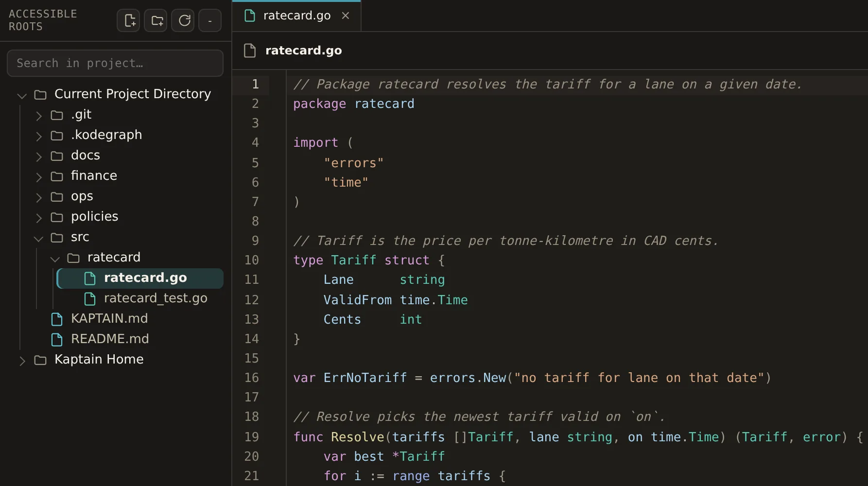Click line number 1 in gutter
The width and height of the screenshot is (868, 486).
[x=255, y=84]
